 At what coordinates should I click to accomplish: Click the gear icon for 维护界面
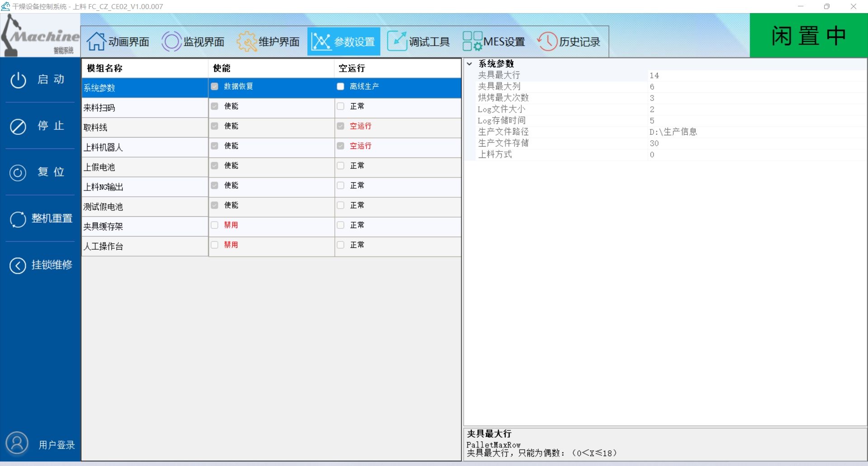point(247,42)
